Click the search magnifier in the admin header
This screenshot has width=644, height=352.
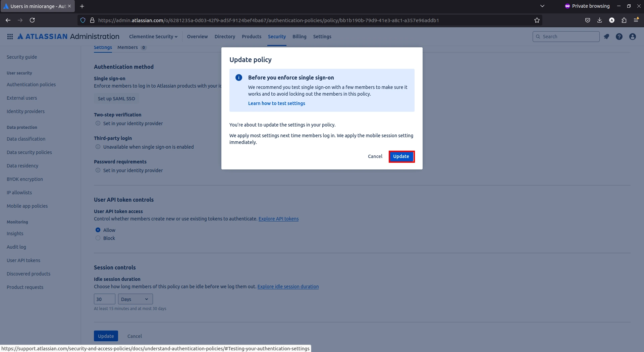[x=537, y=36]
